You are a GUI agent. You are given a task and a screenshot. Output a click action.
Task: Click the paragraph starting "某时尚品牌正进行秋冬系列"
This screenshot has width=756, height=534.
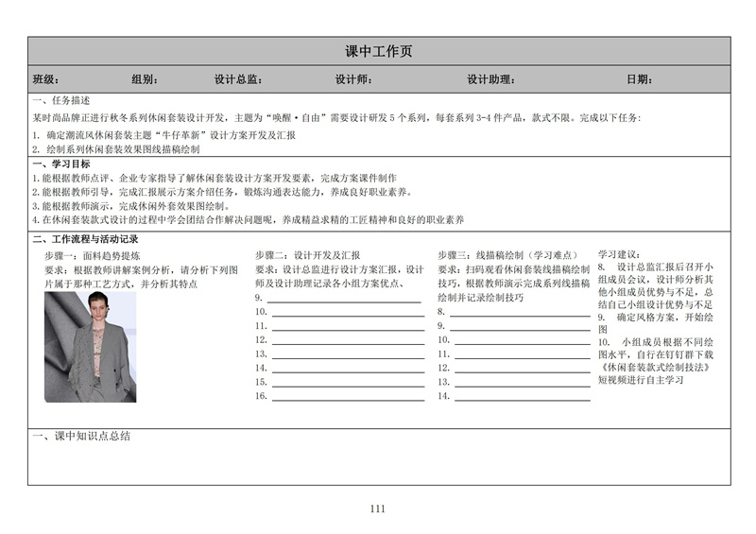[x=336, y=118]
